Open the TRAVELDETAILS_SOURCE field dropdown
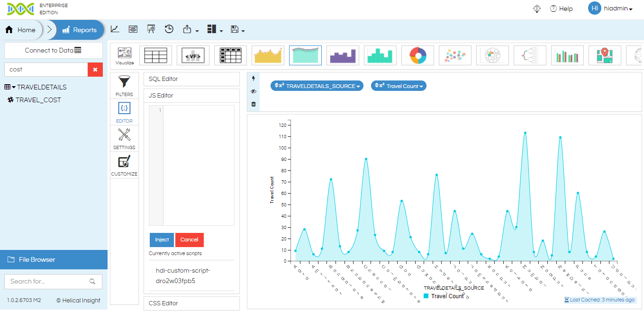This screenshot has width=644, height=311. (317, 86)
